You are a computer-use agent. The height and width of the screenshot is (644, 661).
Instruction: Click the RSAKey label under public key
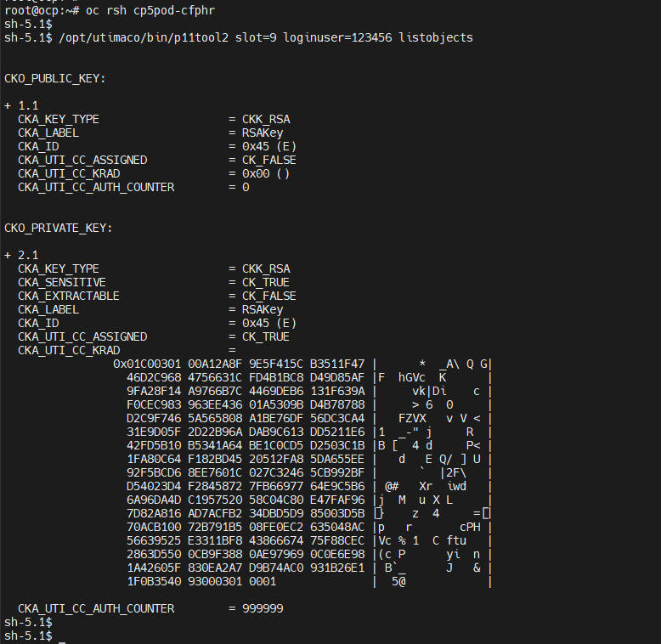click(263, 133)
